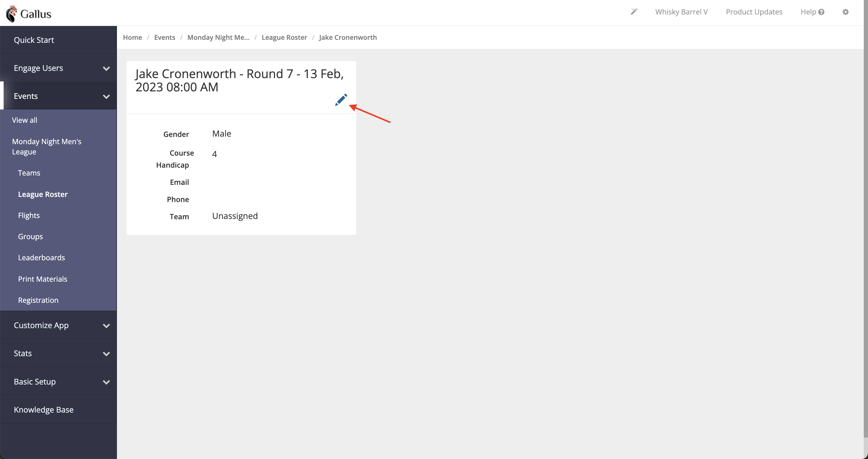Click the Unassigned team value
This screenshot has width=868, height=459.
point(235,216)
